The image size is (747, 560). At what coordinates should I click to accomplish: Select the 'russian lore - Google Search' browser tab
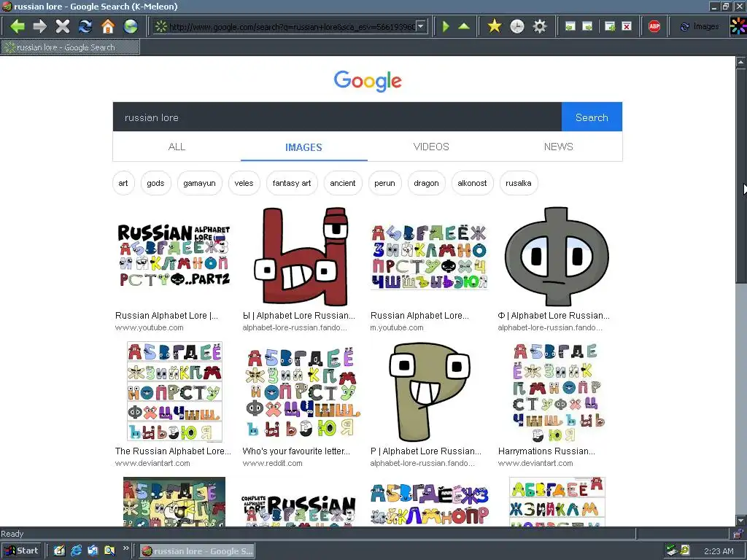(x=70, y=47)
